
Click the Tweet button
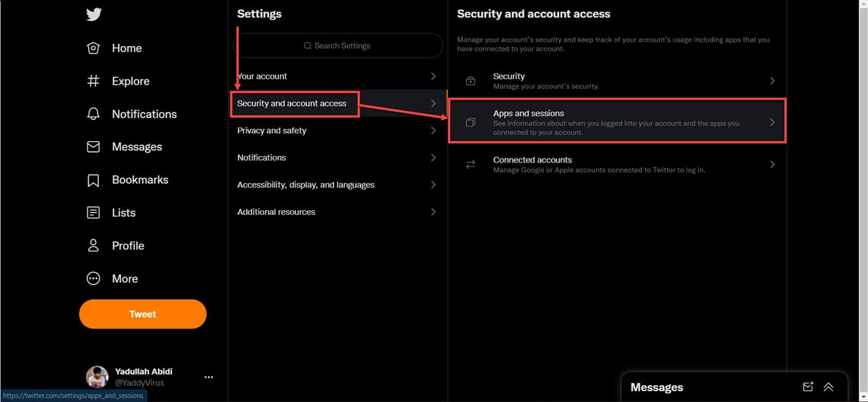tap(142, 314)
